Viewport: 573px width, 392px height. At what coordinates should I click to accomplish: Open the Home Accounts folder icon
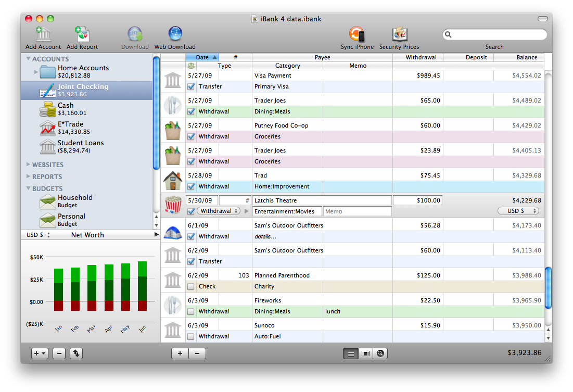[47, 72]
